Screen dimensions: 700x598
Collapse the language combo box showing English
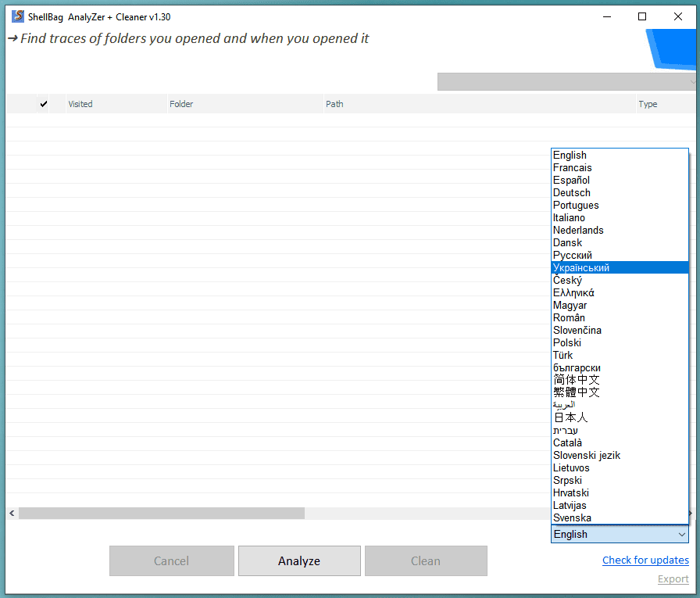(x=620, y=534)
